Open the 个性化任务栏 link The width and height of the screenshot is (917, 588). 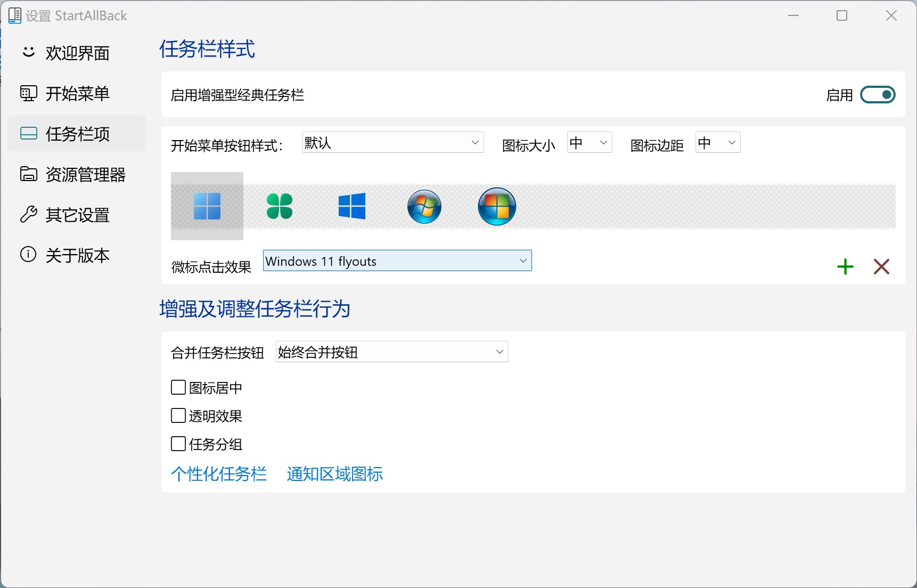219,474
